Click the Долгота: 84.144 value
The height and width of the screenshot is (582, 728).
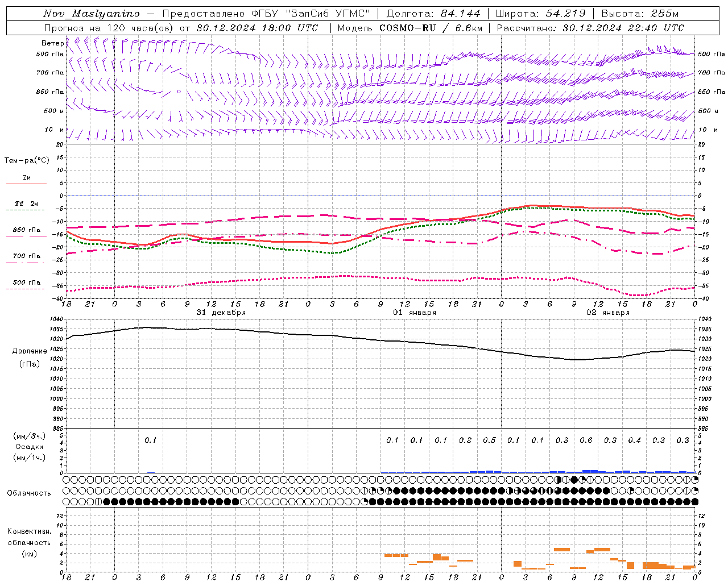point(433,14)
